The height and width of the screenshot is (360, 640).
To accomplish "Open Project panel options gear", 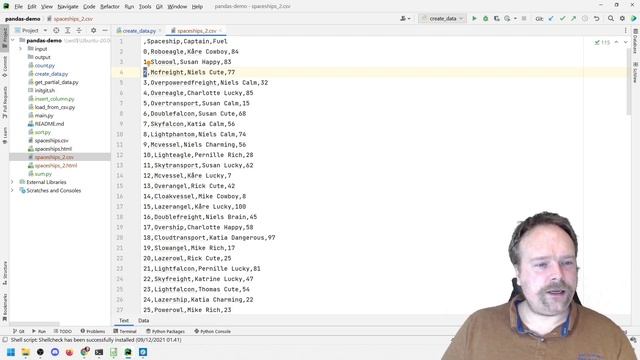I will (93, 30).
